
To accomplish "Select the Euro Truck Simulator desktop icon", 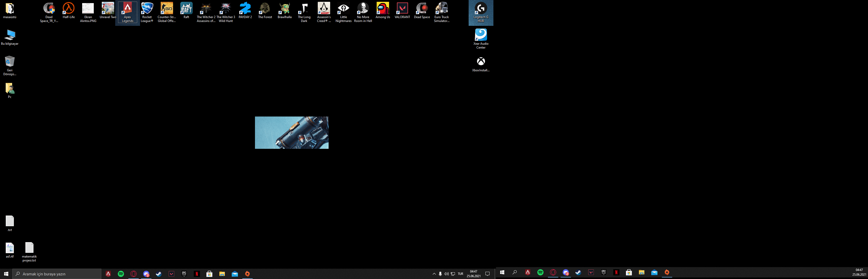I will [x=441, y=9].
